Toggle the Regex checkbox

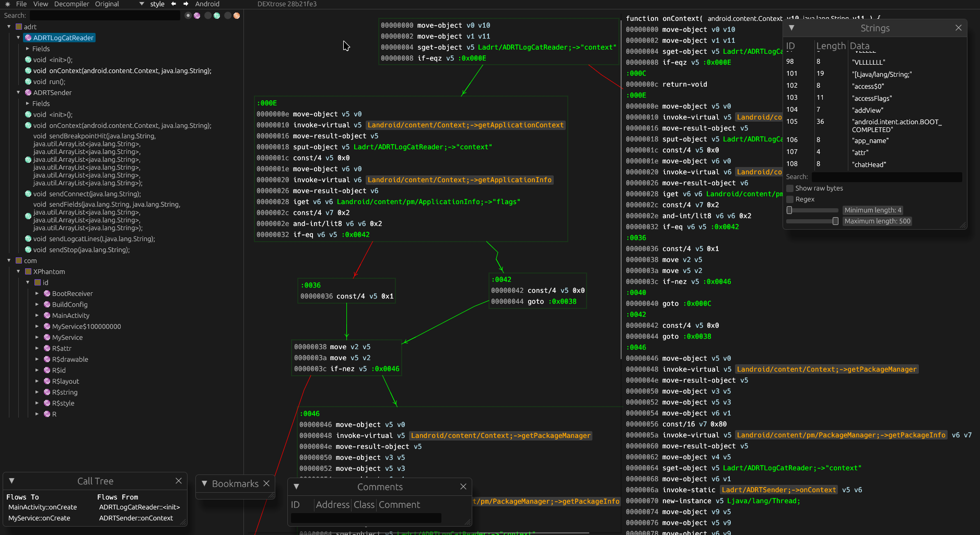790,199
